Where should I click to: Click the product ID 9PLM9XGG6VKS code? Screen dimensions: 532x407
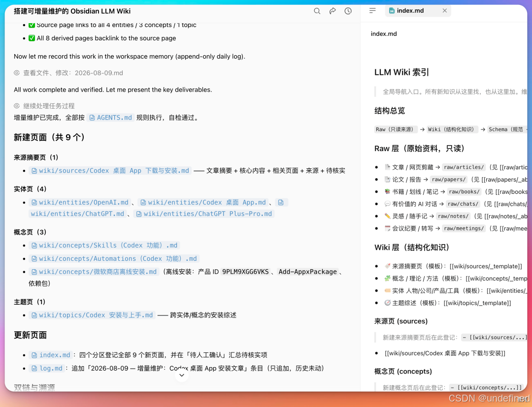tap(245, 272)
